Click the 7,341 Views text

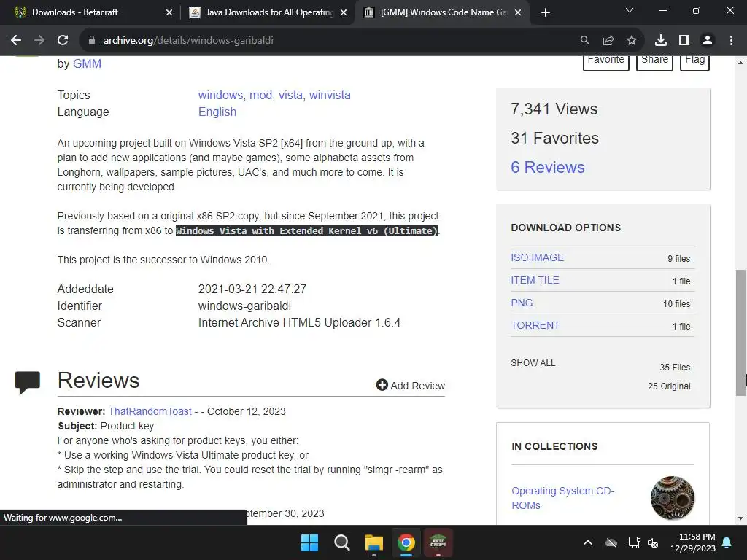coord(554,109)
